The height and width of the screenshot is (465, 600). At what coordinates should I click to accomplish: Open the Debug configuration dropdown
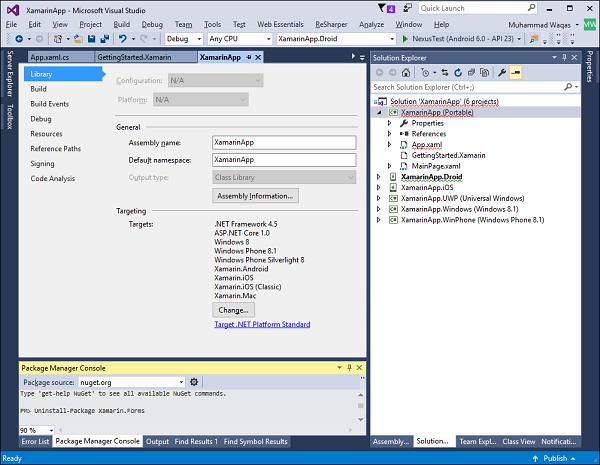tap(184, 39)
